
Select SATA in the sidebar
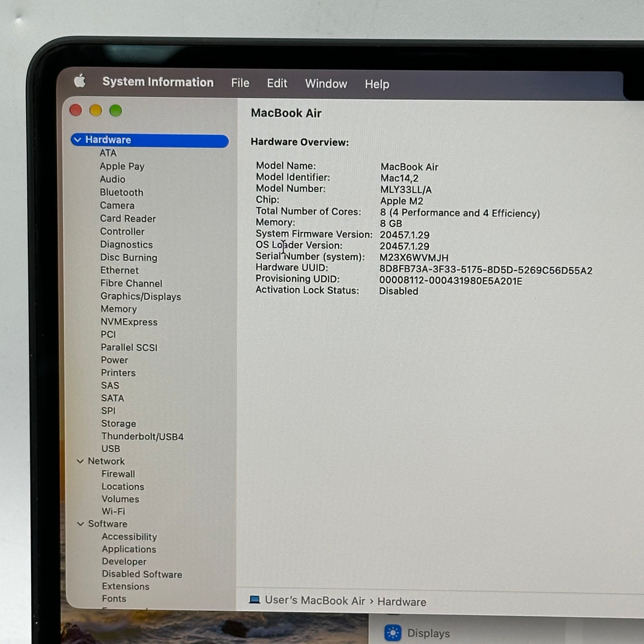[x=112, y=398]
